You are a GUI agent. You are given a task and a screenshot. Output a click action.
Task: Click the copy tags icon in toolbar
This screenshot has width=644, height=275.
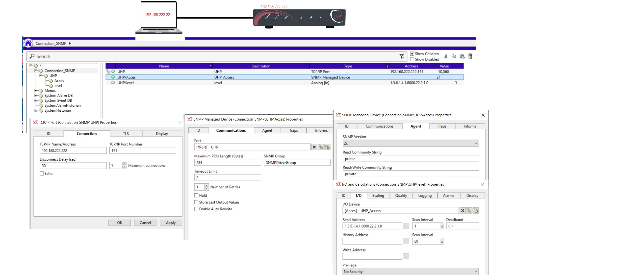[454, 56]
